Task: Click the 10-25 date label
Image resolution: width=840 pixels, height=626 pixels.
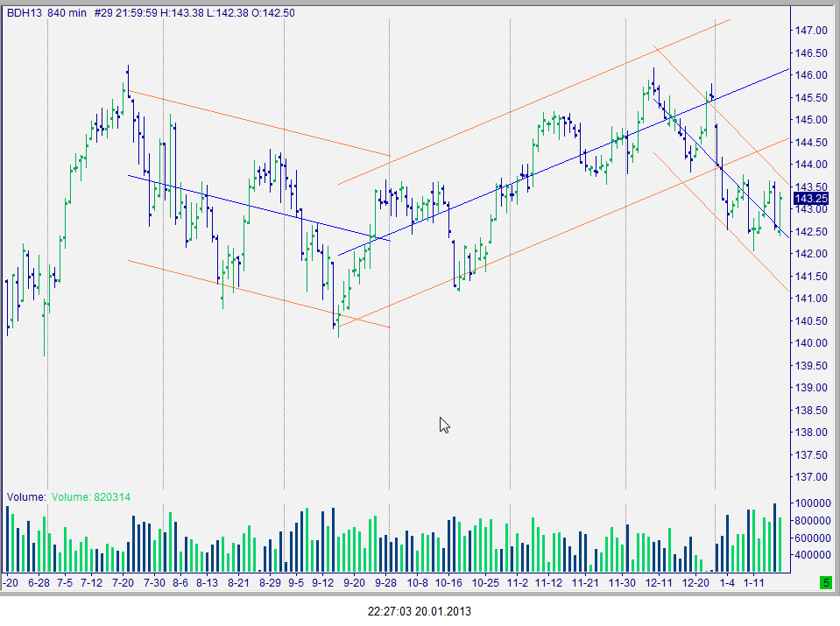Action: 485,582
